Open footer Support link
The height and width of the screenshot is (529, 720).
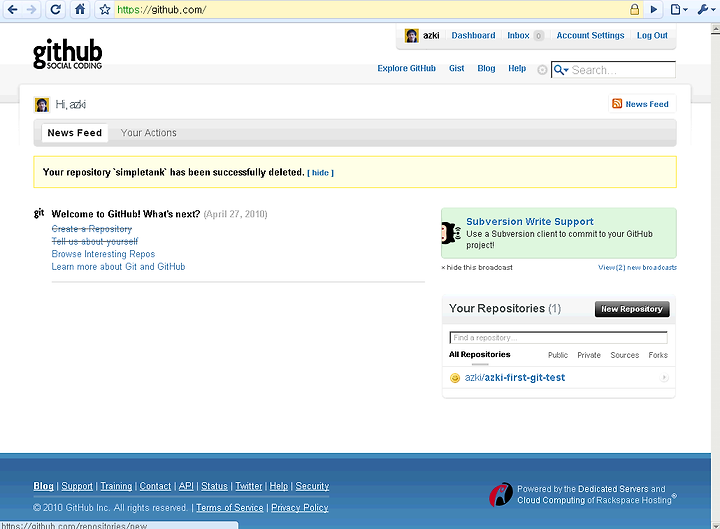pyautogui.click(x=77, y=486)
